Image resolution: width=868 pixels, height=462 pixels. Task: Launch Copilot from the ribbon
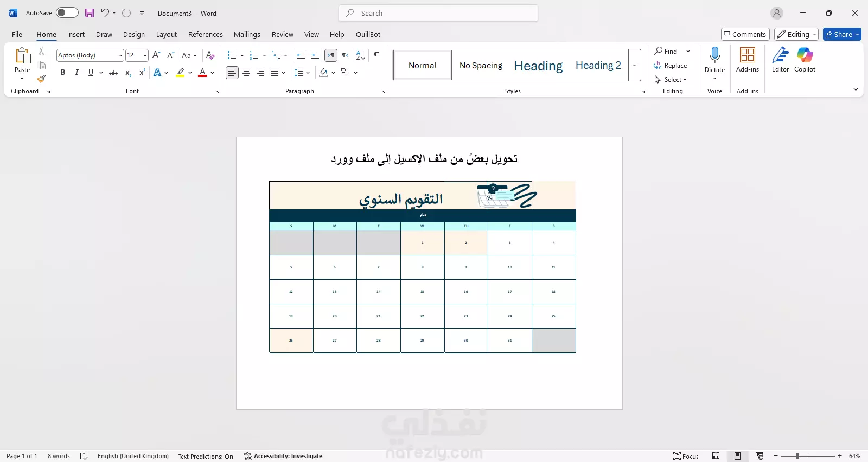click(805, 60)
